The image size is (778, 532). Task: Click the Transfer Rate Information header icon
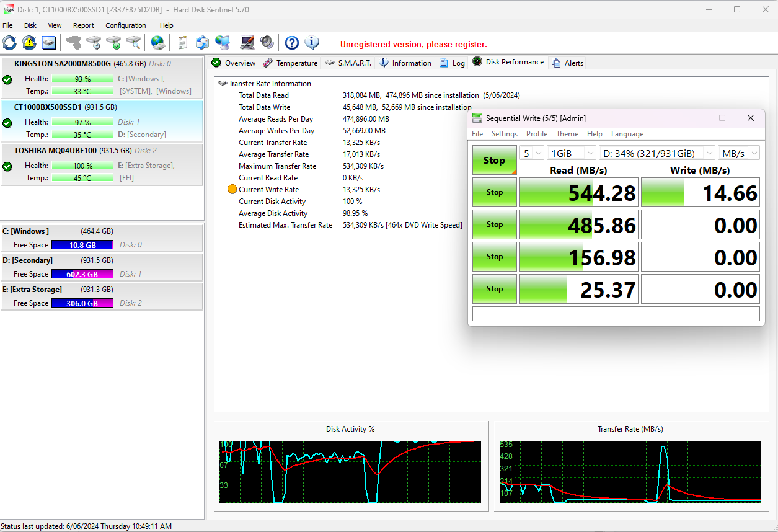coord(222,83)
